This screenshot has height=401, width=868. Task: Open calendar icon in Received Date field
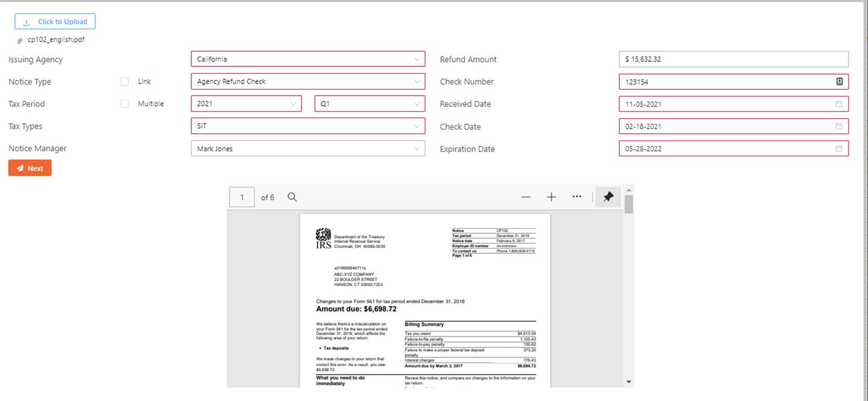(839, 104)
